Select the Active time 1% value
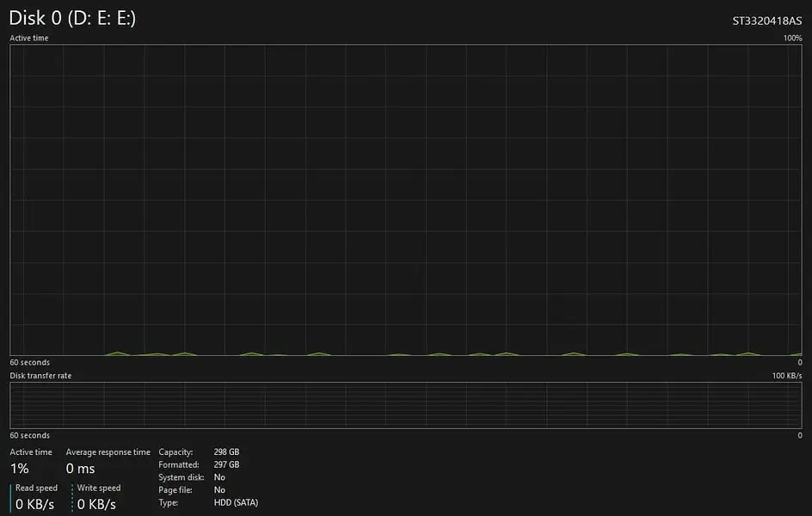 click(19, 469)
